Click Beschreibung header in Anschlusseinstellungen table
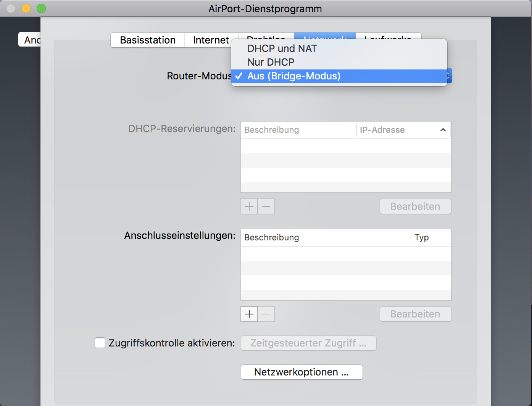This screenshot has height=406, width=532. (x=326, y=238)
